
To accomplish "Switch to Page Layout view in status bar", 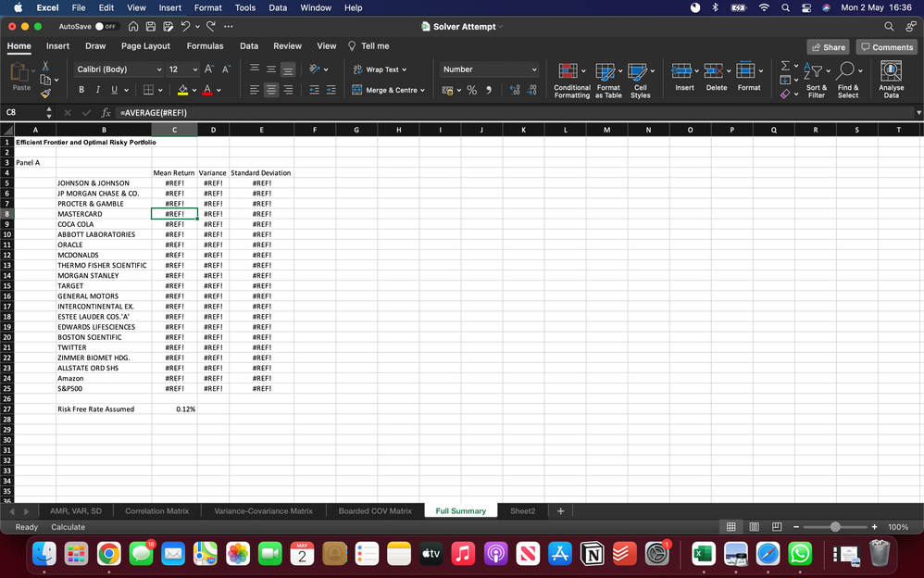I will (x=754, y=527).
